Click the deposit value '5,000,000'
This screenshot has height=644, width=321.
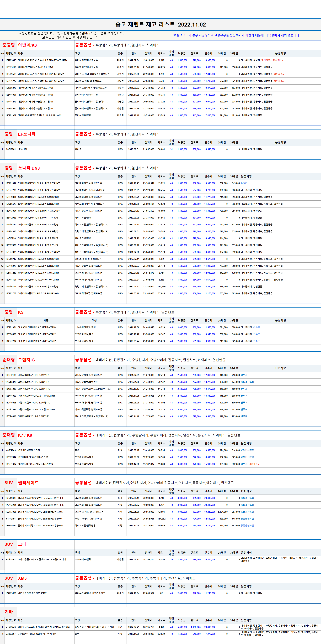click(x=182, y=627)
